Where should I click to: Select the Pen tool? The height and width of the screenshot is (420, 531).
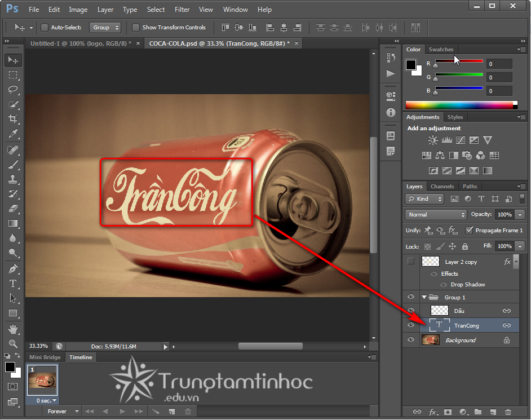pos(13,269)
